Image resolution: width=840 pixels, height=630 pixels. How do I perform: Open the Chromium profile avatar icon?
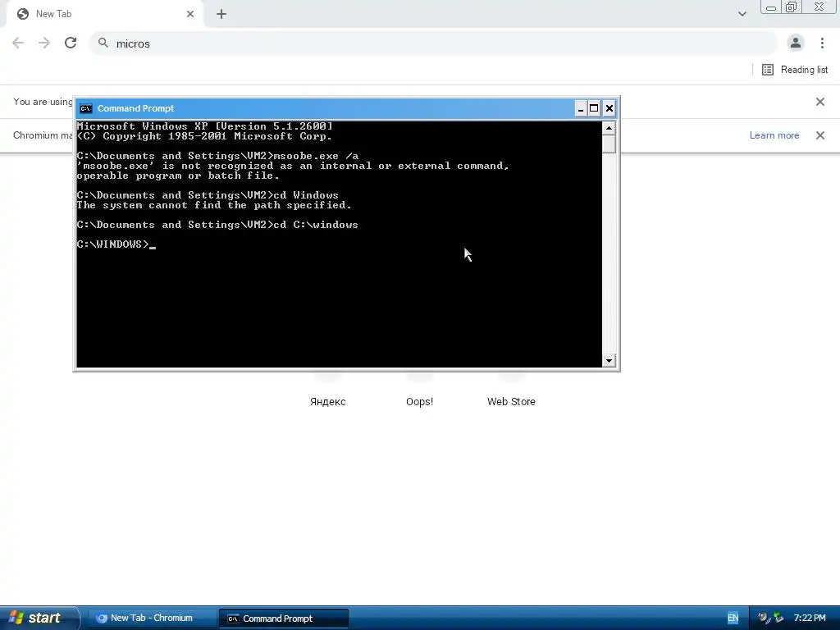coord(796,43)
